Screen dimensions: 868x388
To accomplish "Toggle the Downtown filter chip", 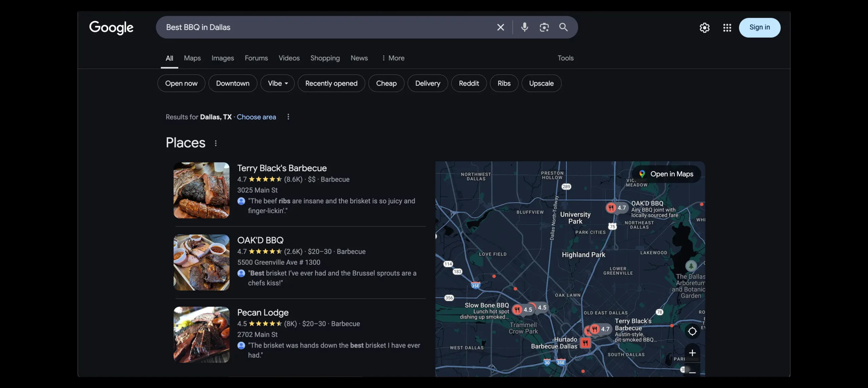I will click(233, 83).
